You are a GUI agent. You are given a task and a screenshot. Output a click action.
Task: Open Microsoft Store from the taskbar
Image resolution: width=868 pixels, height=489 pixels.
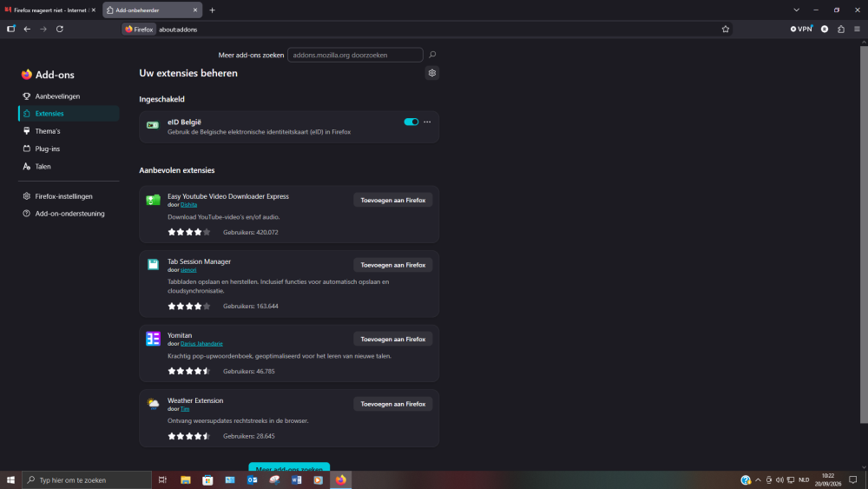point(207,479)
